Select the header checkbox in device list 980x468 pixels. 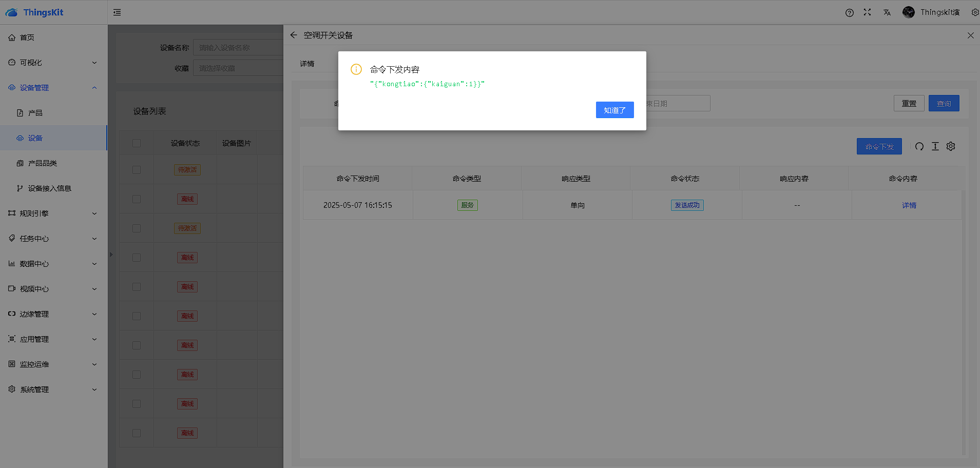[137, 143]
